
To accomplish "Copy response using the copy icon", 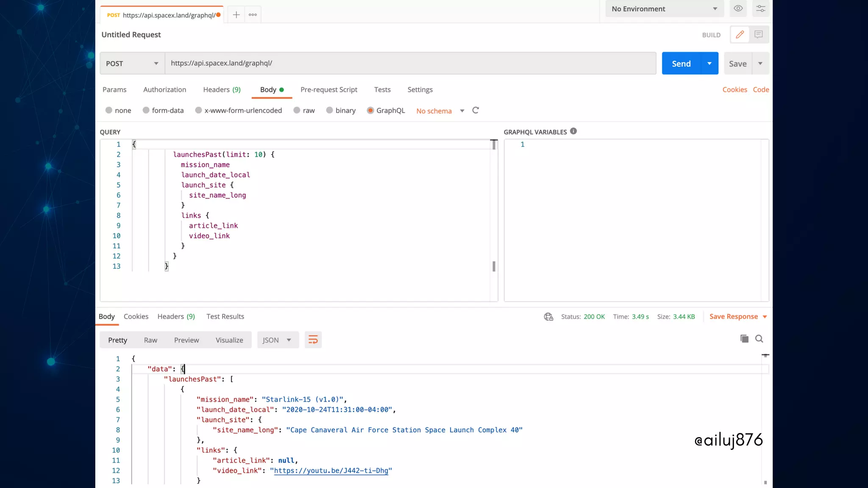I will tap(744, 338).
